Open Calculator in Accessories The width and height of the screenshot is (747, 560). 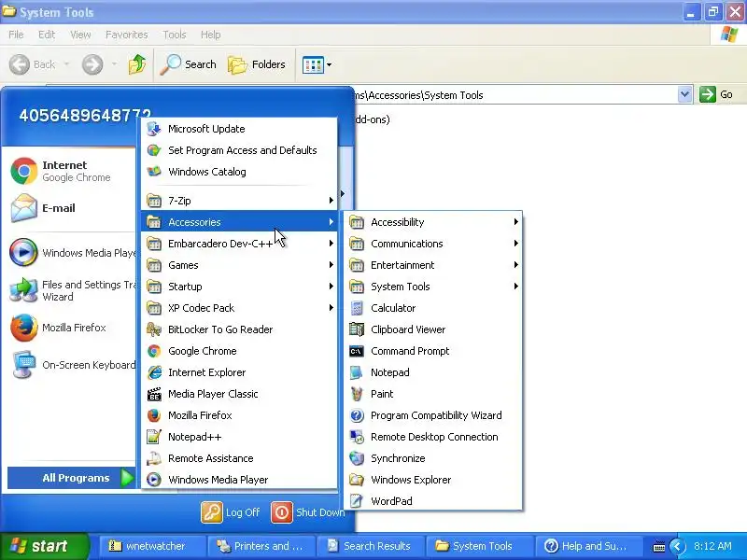pos(433,308)
